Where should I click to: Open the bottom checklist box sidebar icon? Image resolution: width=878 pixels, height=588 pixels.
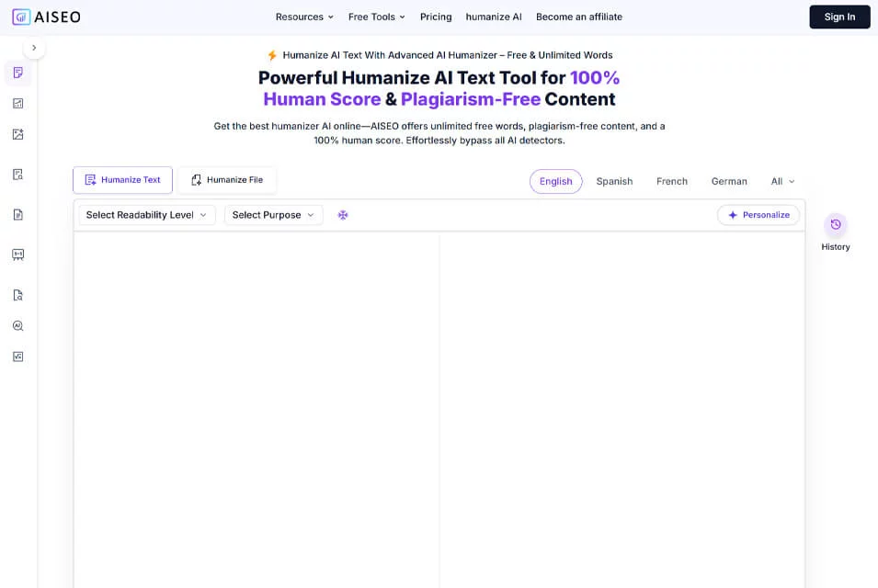[17, 357]
